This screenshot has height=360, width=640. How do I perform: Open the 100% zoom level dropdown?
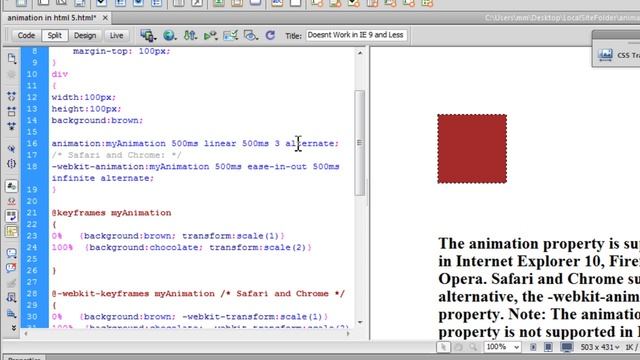point(502,347)
